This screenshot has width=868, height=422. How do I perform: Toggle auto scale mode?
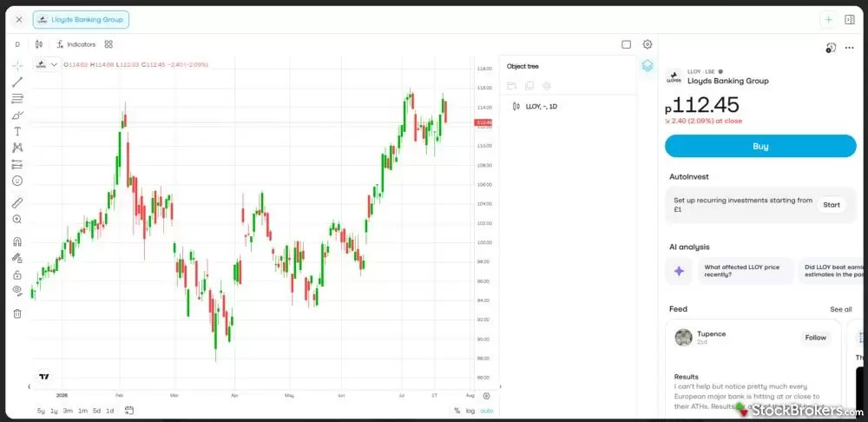[487, 411]
